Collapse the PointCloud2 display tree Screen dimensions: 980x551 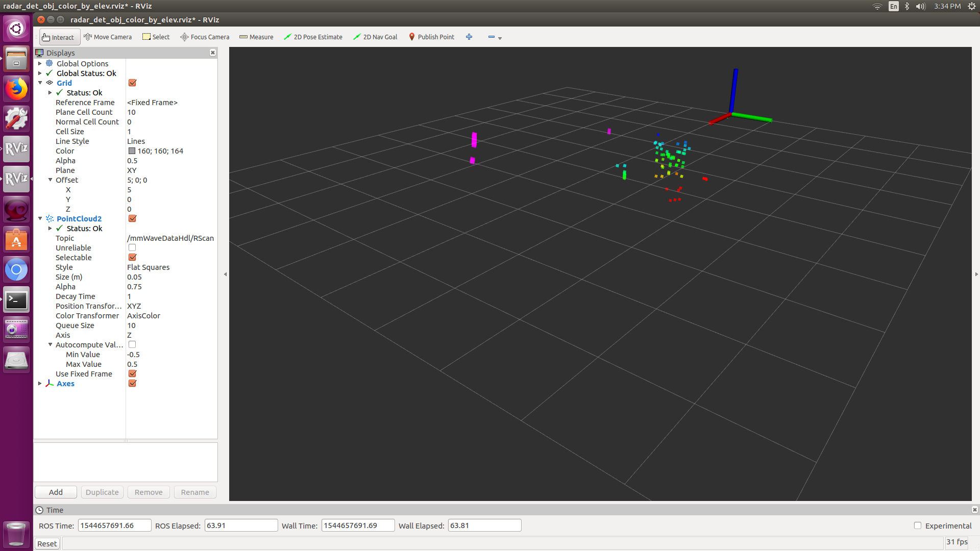40,219
